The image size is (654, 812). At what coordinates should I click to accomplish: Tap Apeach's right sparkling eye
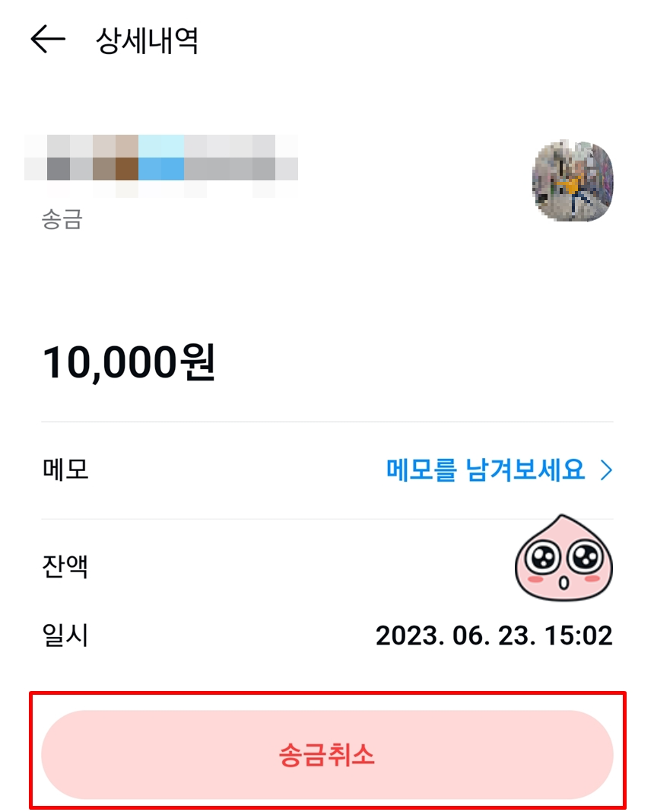tap(585, 557)
